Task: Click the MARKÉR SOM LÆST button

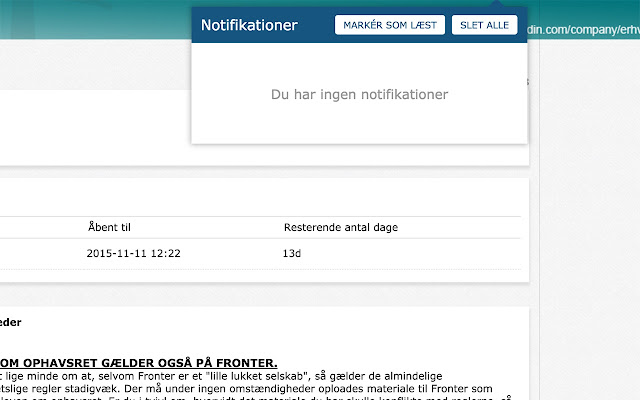Action: pyautogui.click(x=390, y=25)
